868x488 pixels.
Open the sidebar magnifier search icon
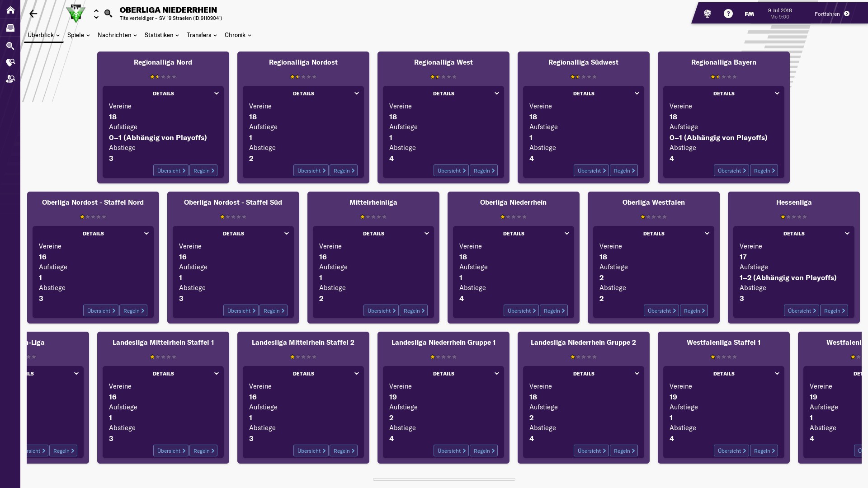click(10, 46)
